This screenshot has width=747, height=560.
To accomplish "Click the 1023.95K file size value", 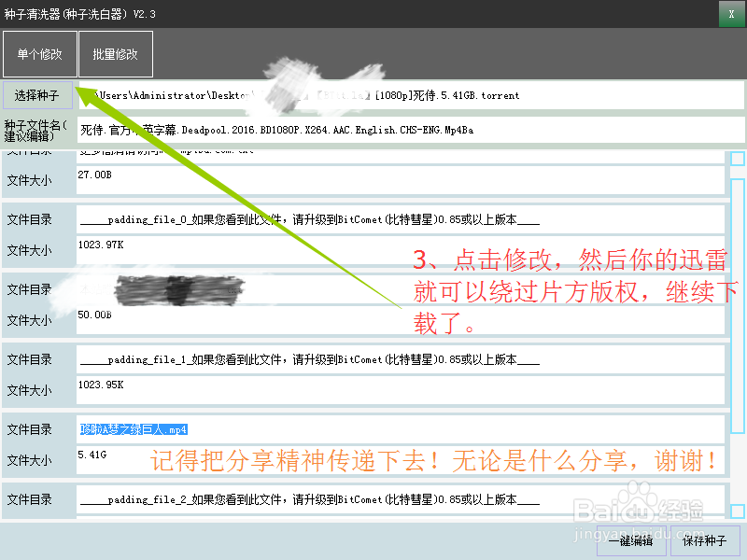I will click(x=101, y=385).
